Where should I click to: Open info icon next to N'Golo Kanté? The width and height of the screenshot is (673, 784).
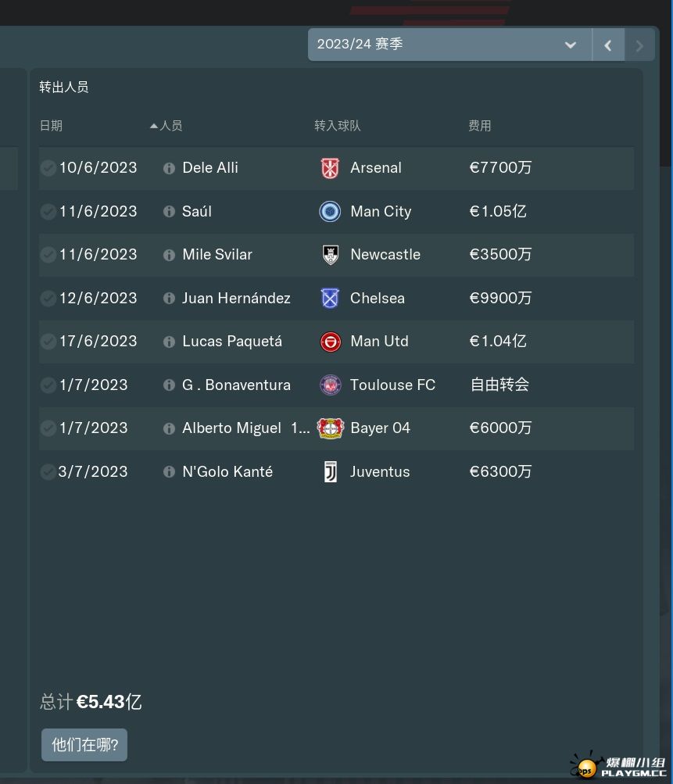(x=169, y=472)
